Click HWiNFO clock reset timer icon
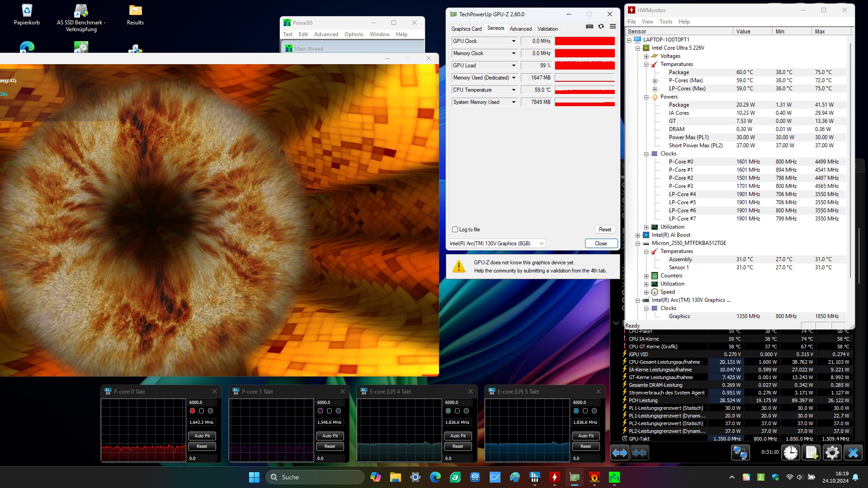 coord(791,453)
